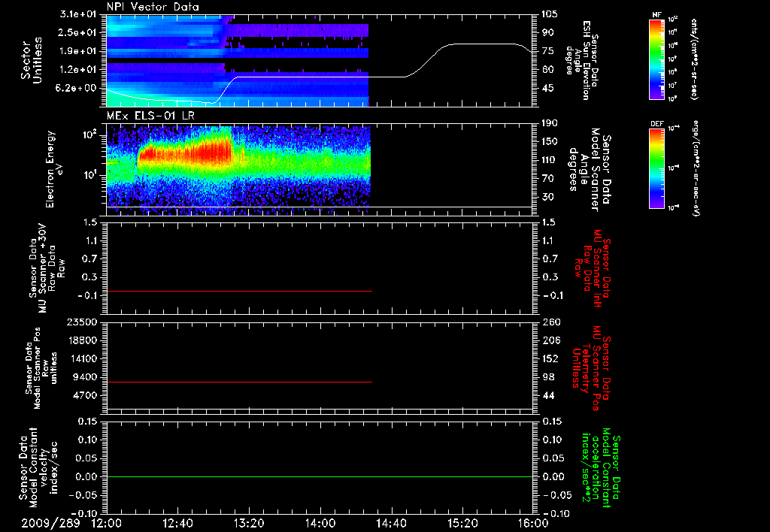Click the 110 tick on the Scanner Angle axis
Viewport: 770px width, 532px height.
pyautogui.click(x=550, y=160)
